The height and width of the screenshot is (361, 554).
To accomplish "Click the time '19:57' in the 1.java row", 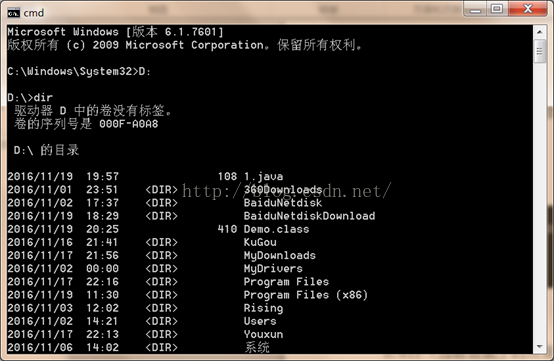I will (x=102, y=177).
